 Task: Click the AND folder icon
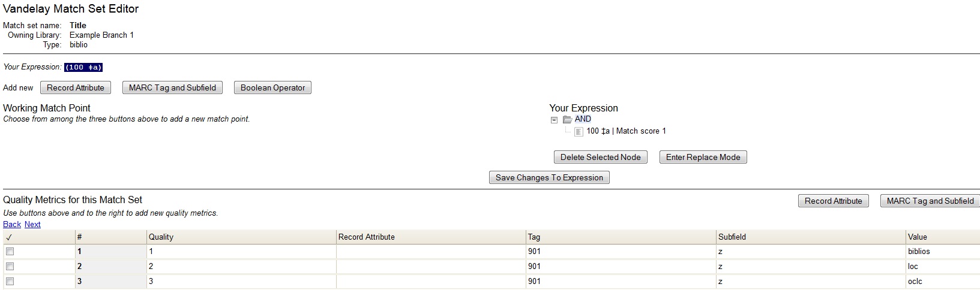[567, 119]
